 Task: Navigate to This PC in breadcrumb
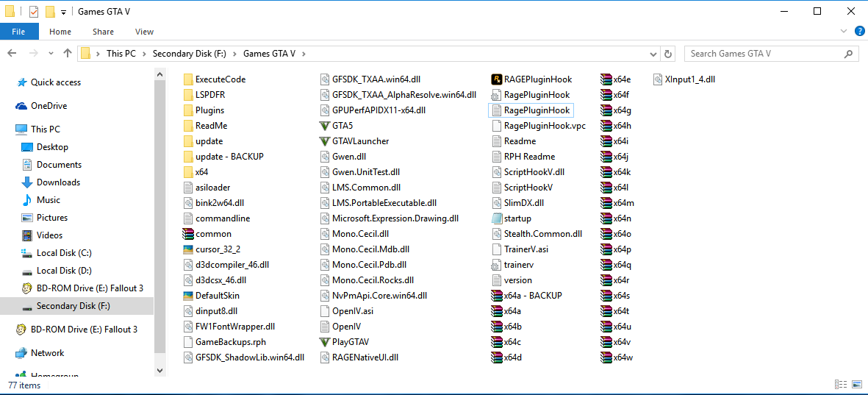(x=121, y=54)
